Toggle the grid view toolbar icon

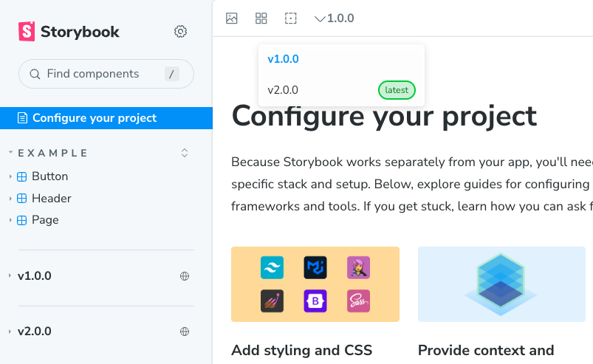(261, 18)
